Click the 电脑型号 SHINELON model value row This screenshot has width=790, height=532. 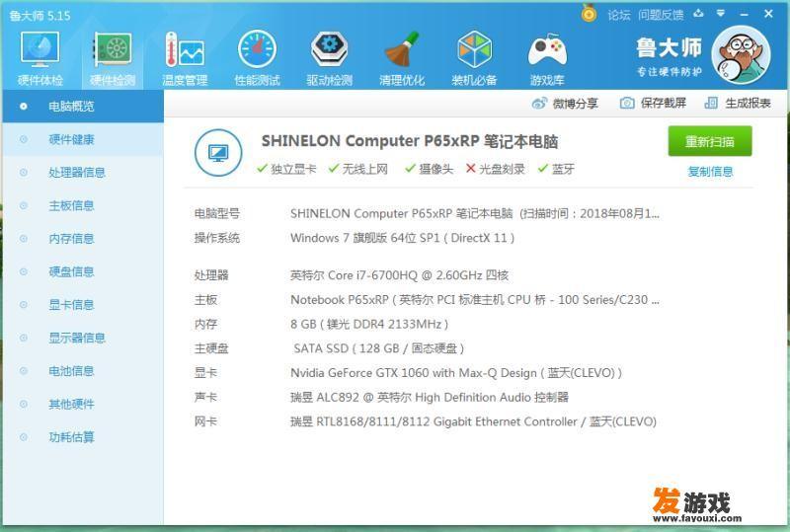[x=475, y=213]
